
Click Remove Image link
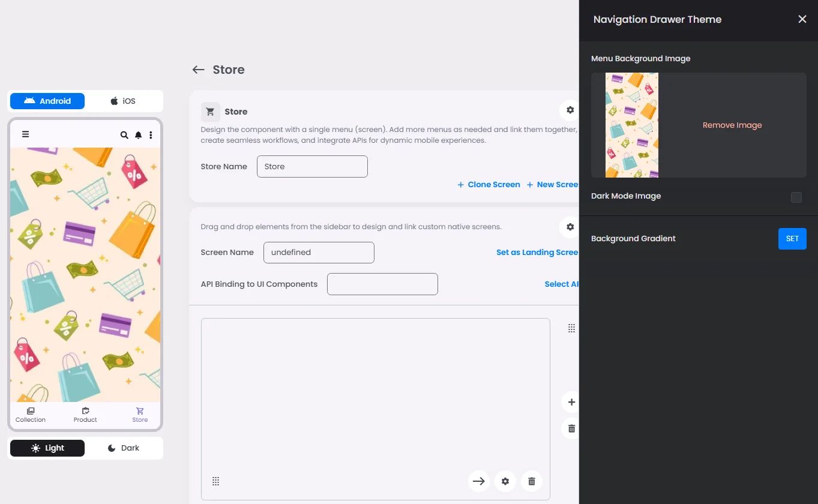[732, 125]
